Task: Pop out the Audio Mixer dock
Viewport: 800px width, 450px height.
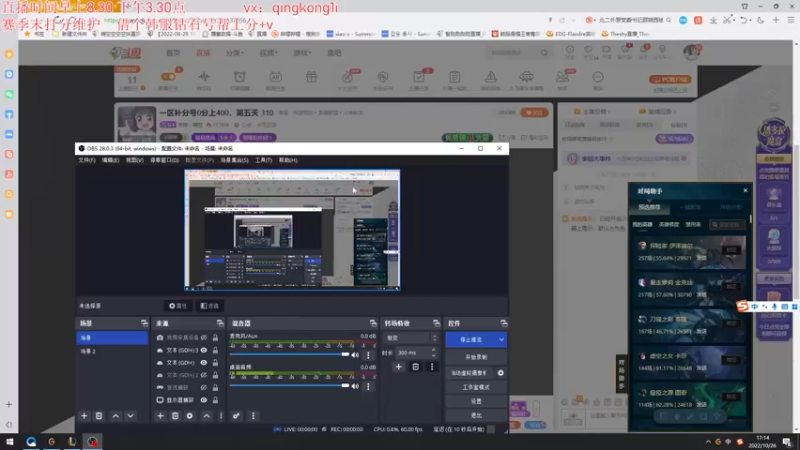Action: pyautogui.click(x=373, y=323)
